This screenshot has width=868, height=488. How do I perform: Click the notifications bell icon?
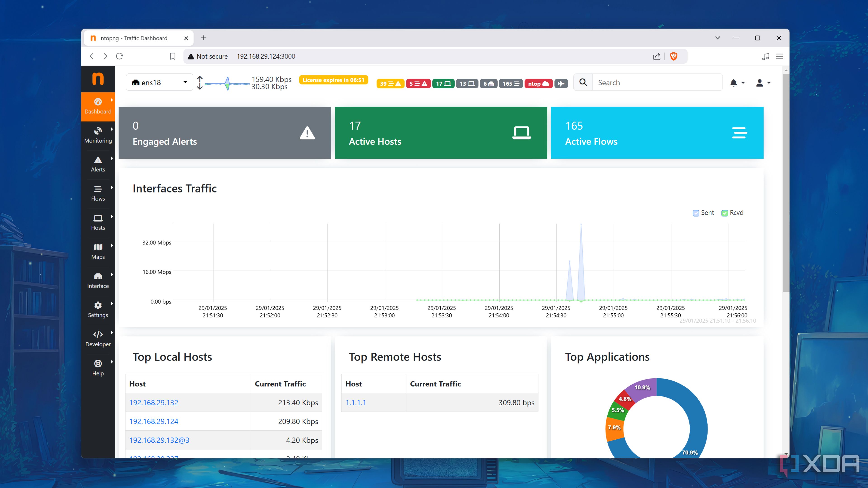(x=734, y=83)
